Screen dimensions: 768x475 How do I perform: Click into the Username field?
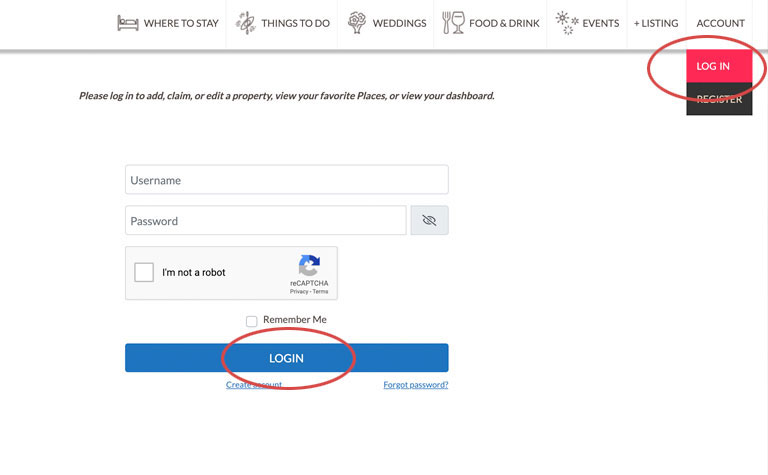pos(286,180)
